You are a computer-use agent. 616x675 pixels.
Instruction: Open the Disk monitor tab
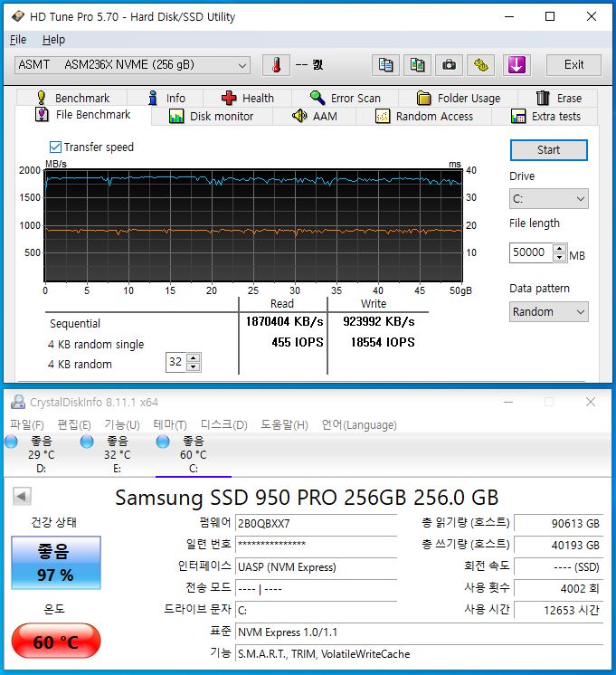tap(212, 116)
